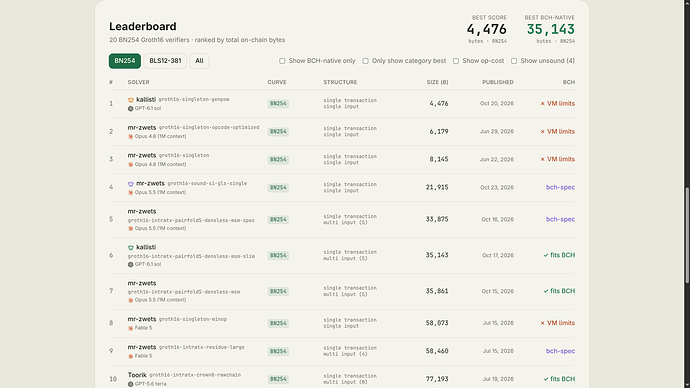Click published date Jul 19, 2026
The image size is (690, 388).
pos(498,379)
